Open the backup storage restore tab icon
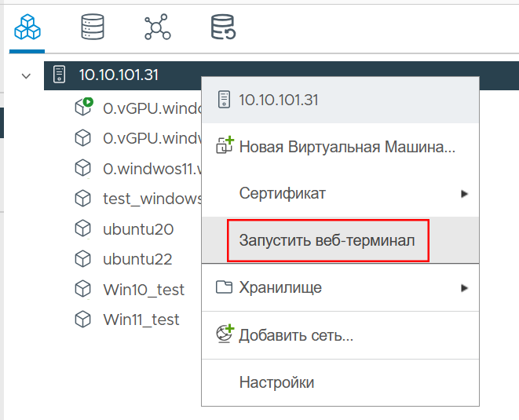The width and height of the screenshot is (519, 420). pyautogui.click(x=224, y=27)
